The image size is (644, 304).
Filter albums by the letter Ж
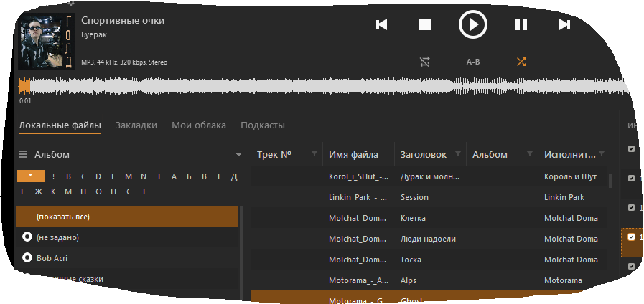click(39, 191)
